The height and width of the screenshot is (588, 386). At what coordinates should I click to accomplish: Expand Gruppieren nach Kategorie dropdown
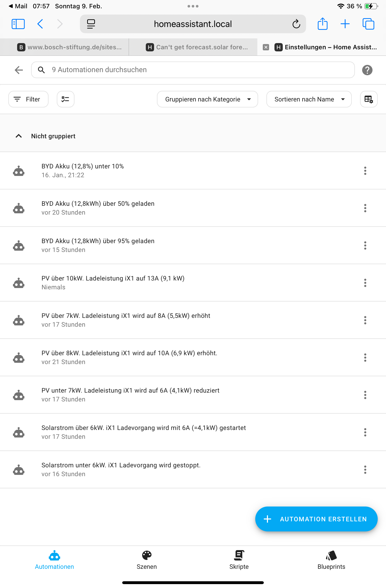[208, 99]
